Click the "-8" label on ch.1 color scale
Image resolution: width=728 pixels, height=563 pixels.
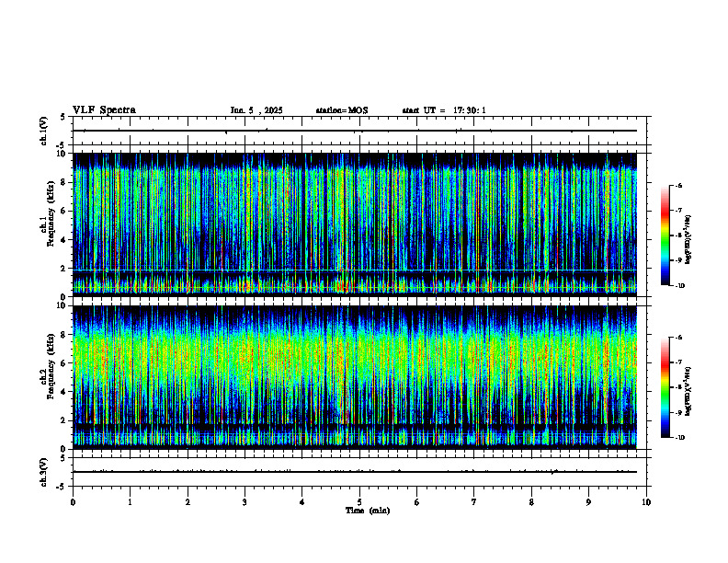pos(678,236)
